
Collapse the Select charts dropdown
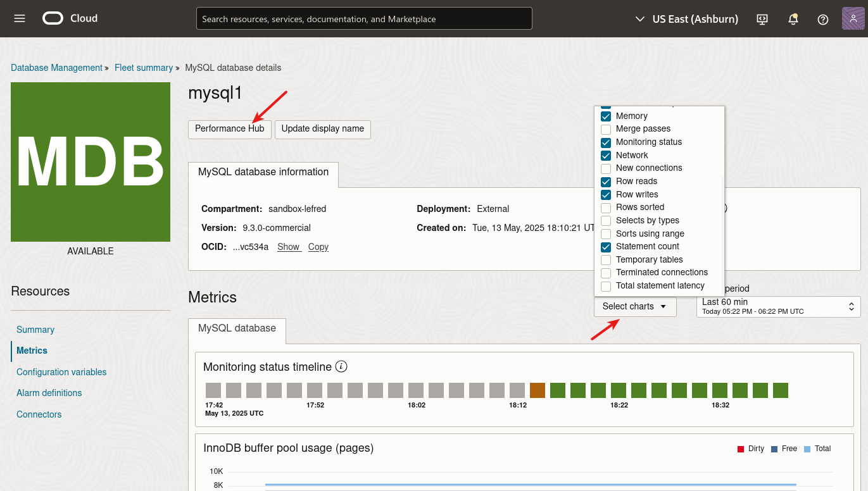pos(634,306)
